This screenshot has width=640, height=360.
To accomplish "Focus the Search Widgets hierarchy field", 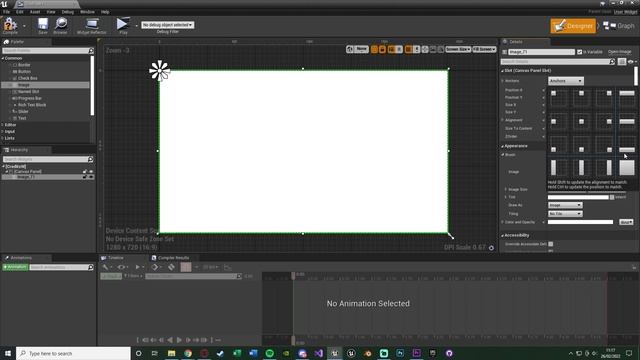I will click(48, 159).
